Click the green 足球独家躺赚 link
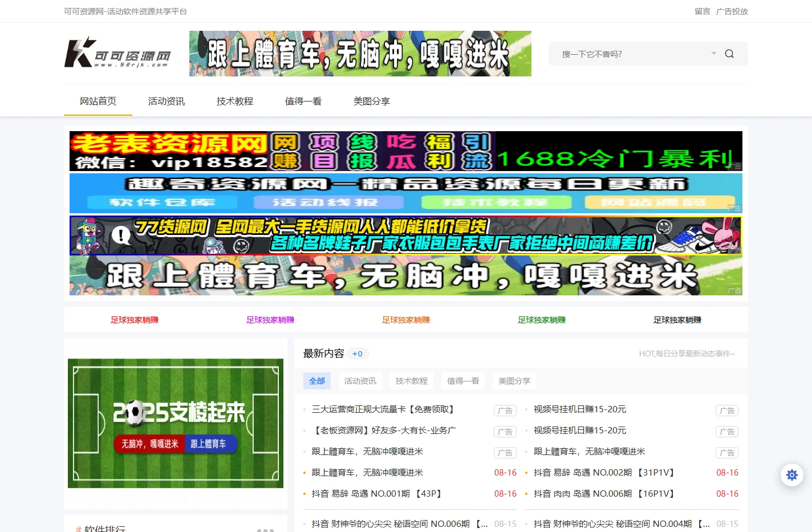The width and height of the screenshot is (812, 532). pyautogui.click(x=542, y=320)
